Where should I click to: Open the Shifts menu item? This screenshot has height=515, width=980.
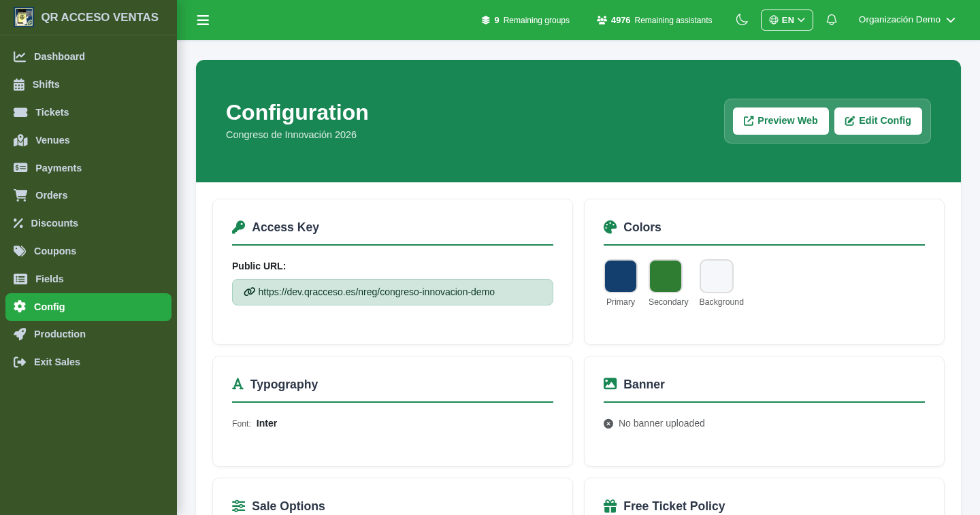click(88, 84)
